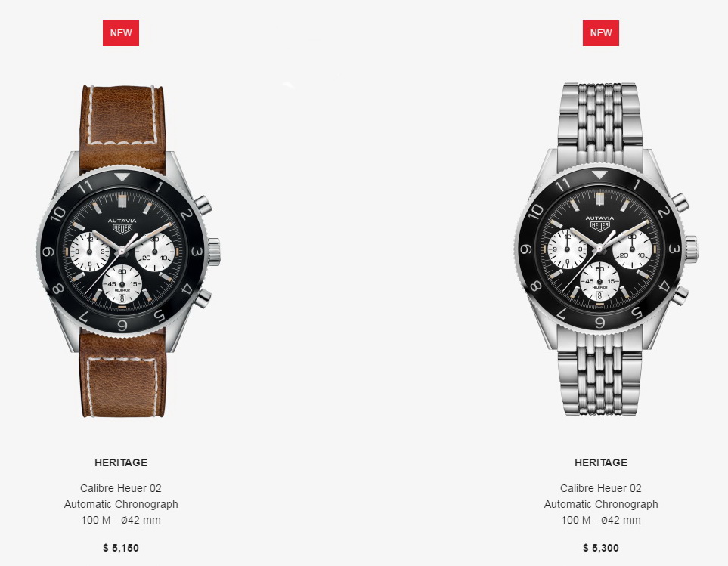Click the NEW badge above the steel bracelet watch
Viewport: 728px width, 566px height.
(601, 33)
